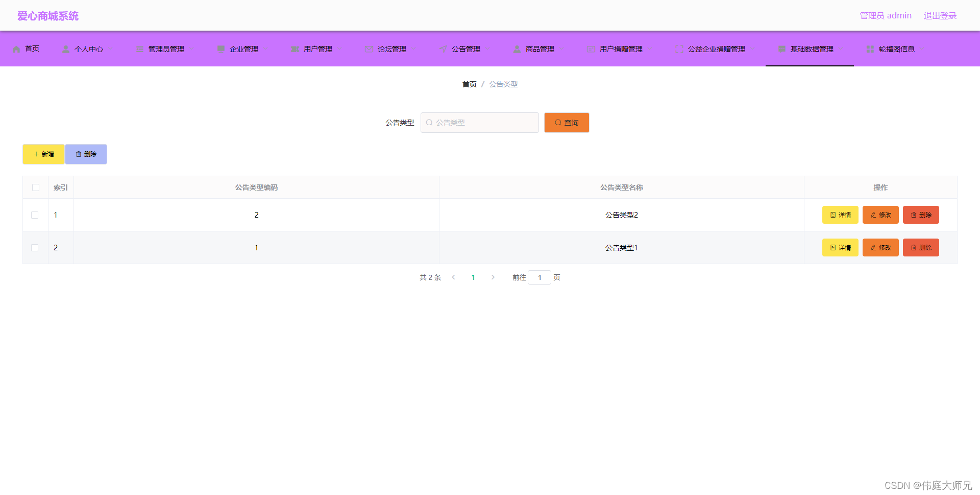Click 公告类型名称 column header
980x495 pixels.
click(622, 187)
